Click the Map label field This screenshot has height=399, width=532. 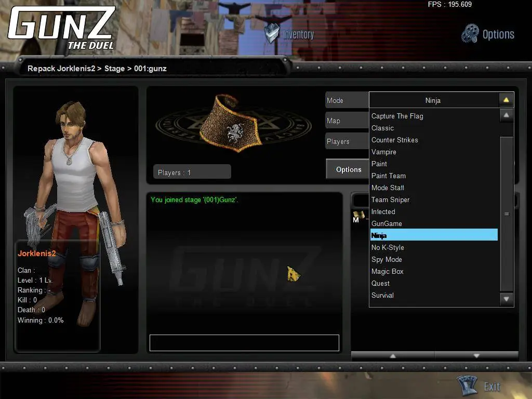click(x=347, y=121)
